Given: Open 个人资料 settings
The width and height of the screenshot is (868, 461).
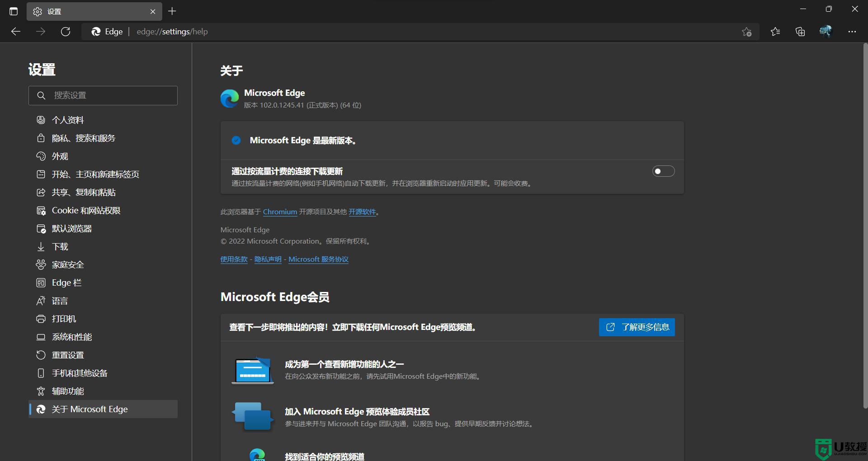Looking at the screenshot, I should tap(103, 120).
